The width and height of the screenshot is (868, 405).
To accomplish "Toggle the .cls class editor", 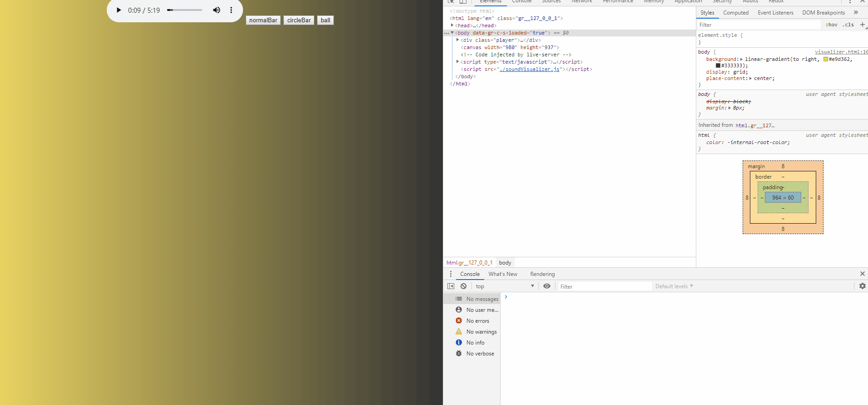I will coord(848,25).
